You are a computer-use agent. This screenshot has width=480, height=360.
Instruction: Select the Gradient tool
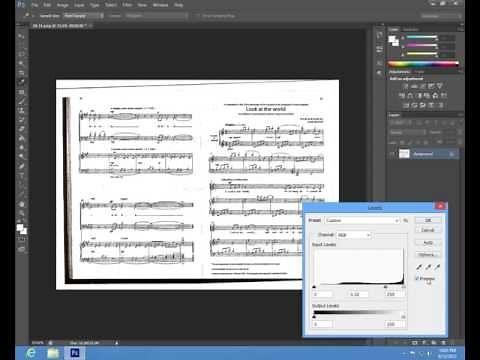[21, 138]
